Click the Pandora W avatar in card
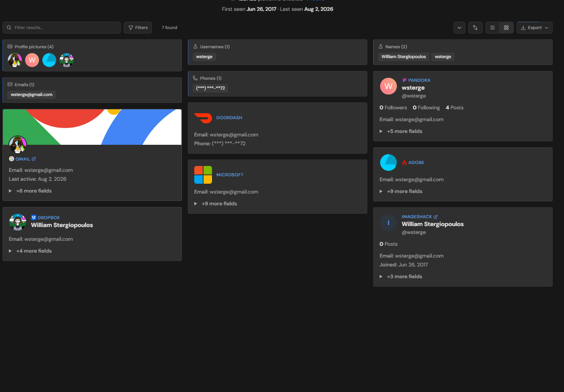The width and height of the screenshot is (564, 392). pyautogui.click(x=388, y=86)
